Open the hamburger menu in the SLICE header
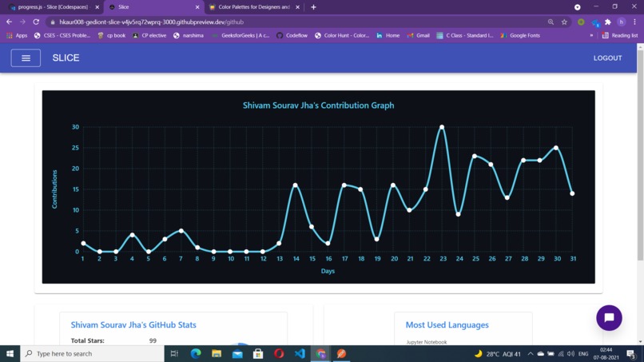 click(26, 58)
